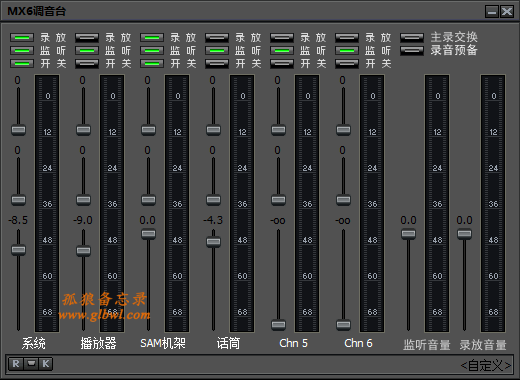
Task: Enable the 主录交换 switch
Action: [x=412, y=37]
